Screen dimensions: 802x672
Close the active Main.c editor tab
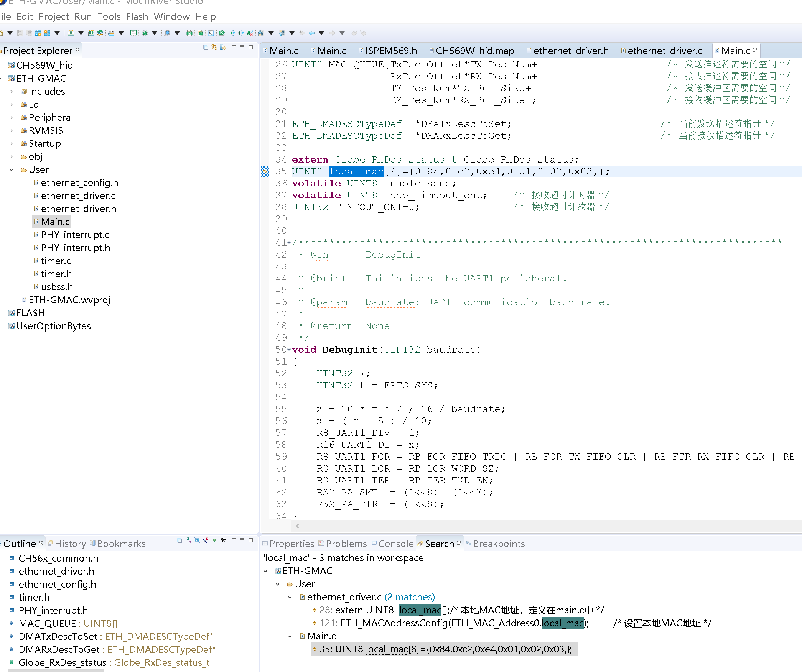[755, 50]
